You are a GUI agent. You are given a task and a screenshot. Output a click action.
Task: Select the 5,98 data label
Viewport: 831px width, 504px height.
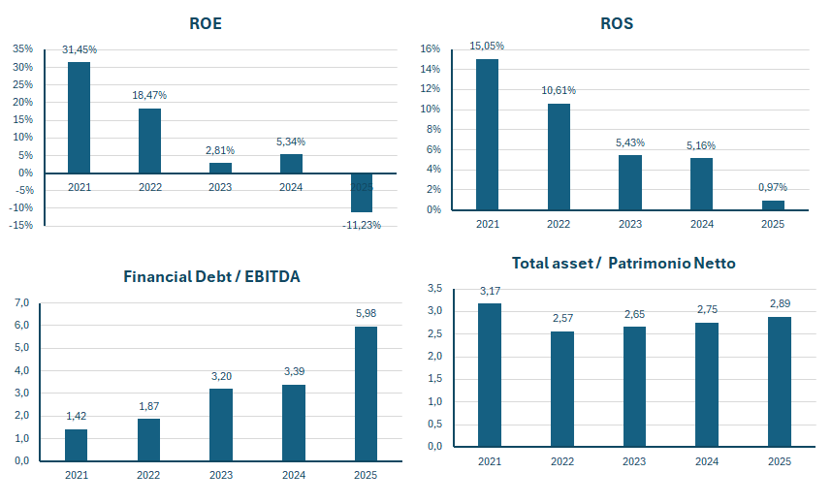(366, 312)
